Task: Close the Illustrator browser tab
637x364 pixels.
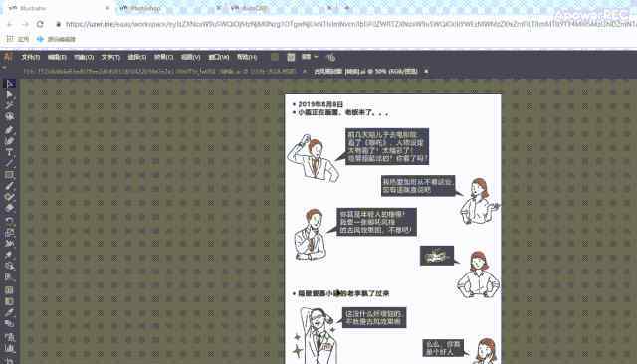Action: click(x=107, y=8)
